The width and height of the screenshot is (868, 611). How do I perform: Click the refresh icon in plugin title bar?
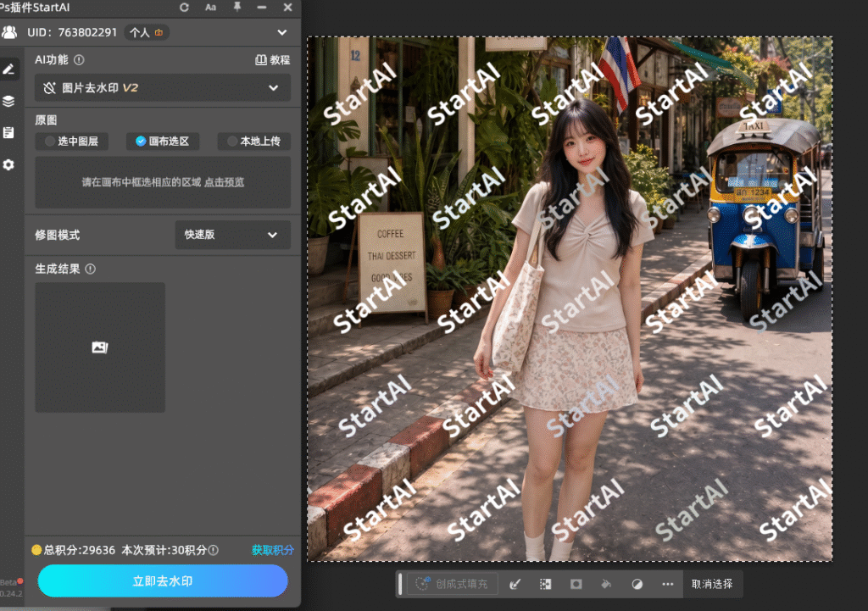click(184, 7)
